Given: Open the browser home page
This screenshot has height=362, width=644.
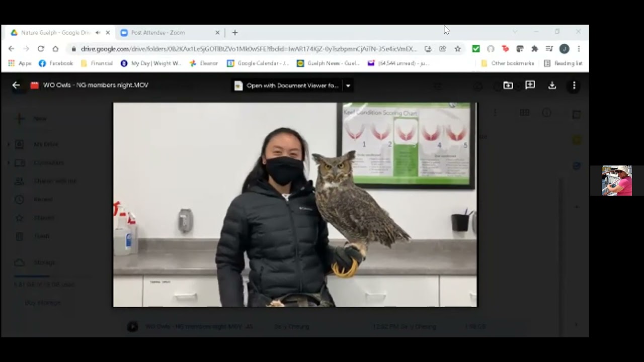Looking at the screenshot, I should click(x=55, y=49).
